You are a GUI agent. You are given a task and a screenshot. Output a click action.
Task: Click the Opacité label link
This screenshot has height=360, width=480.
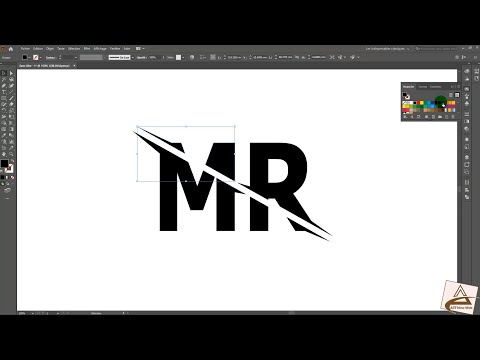141,58
